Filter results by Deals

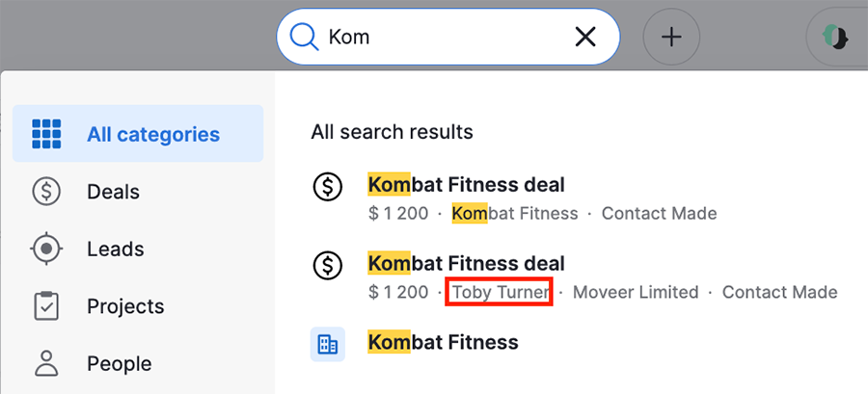click(138, 192)
